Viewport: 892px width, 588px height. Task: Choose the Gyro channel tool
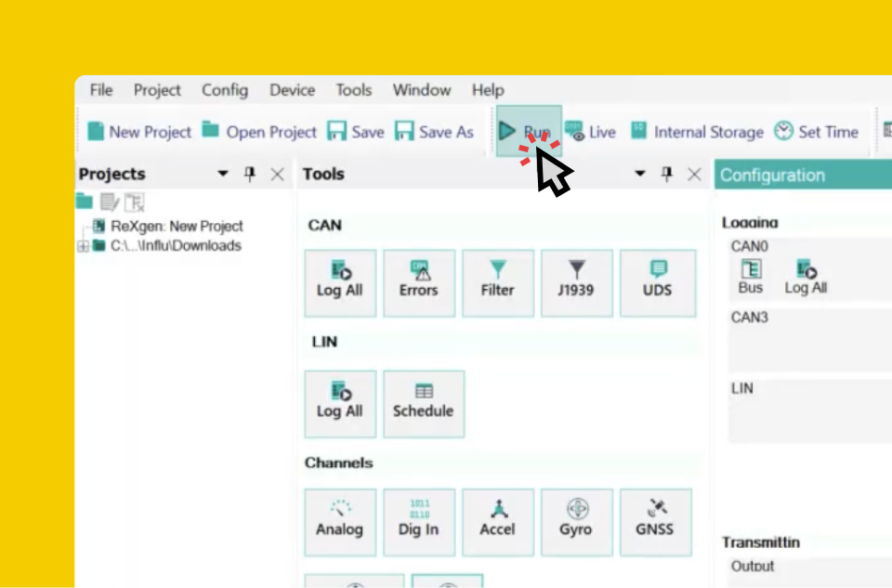pos(576,522)
